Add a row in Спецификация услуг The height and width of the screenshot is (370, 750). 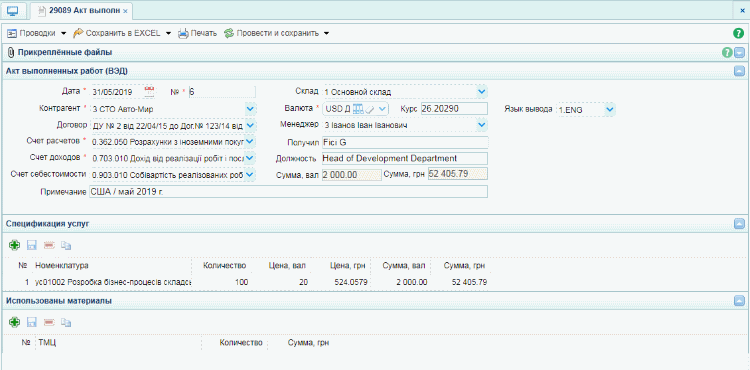pos(14,246)
